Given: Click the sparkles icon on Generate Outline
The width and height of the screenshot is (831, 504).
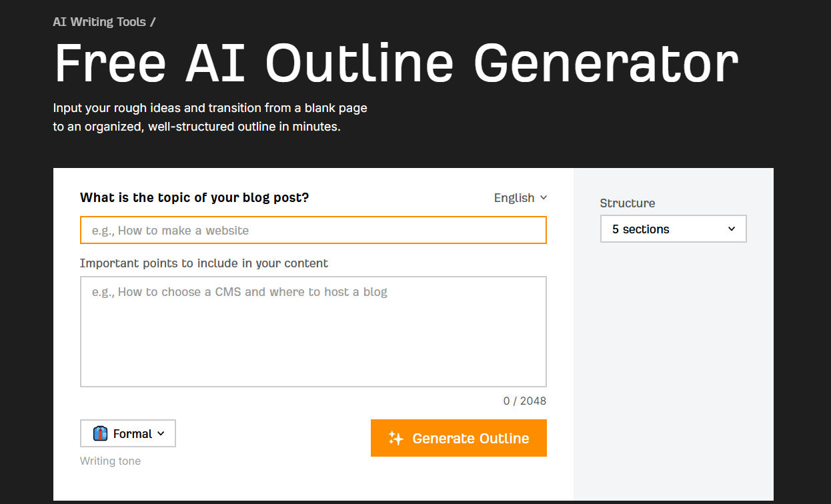Looking at the screenshot, I should point(396,438).
